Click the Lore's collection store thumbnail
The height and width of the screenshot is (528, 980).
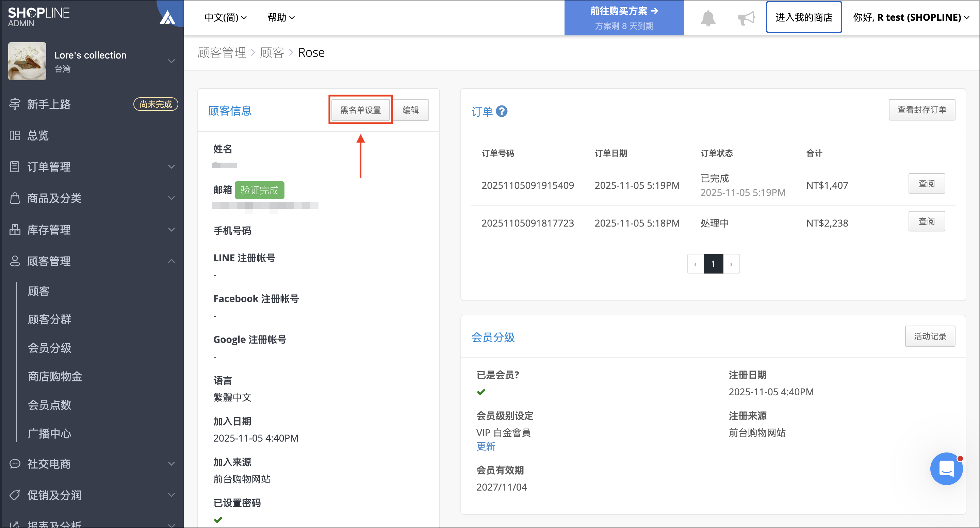tap(27, 61)
